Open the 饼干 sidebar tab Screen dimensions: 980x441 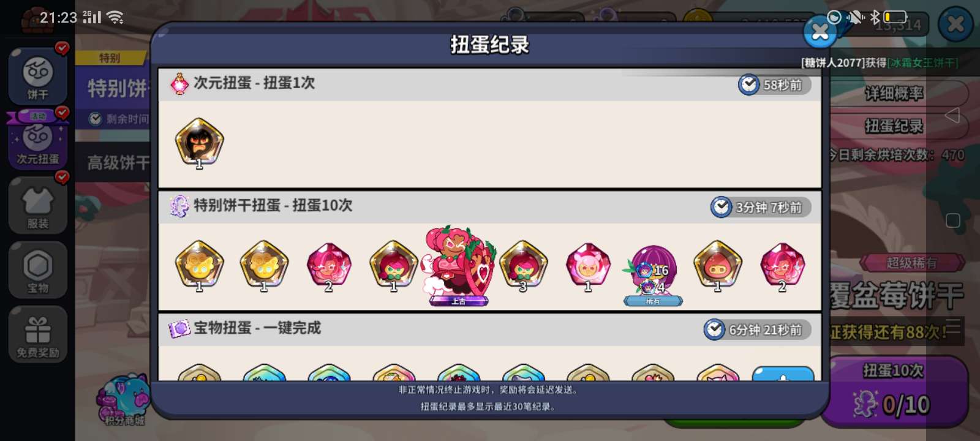38,76
